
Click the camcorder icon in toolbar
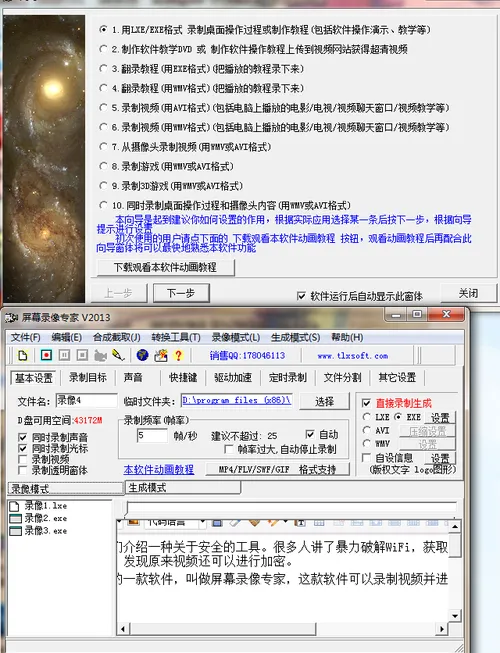click(x=100, y=356)
